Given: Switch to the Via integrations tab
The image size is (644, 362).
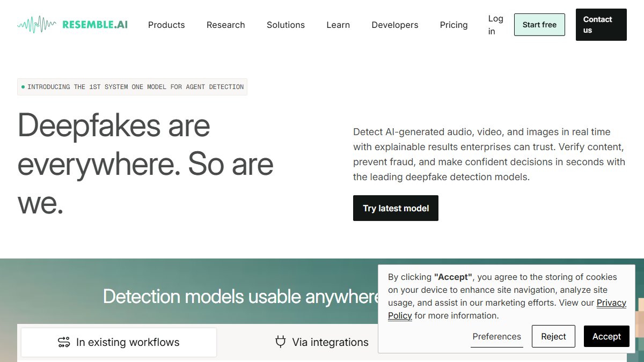Looking at the screenshot, I should coord(321,342).
